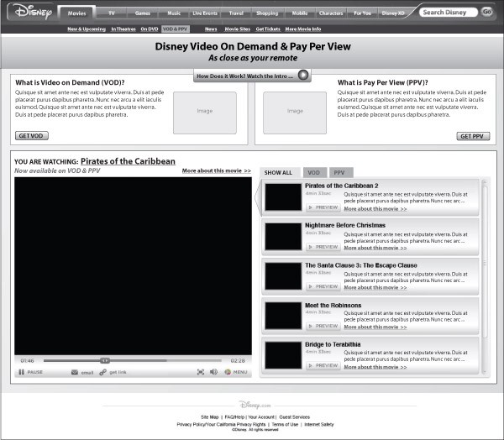
Task: Click the GET PPV button
Action: pos(473,136)
